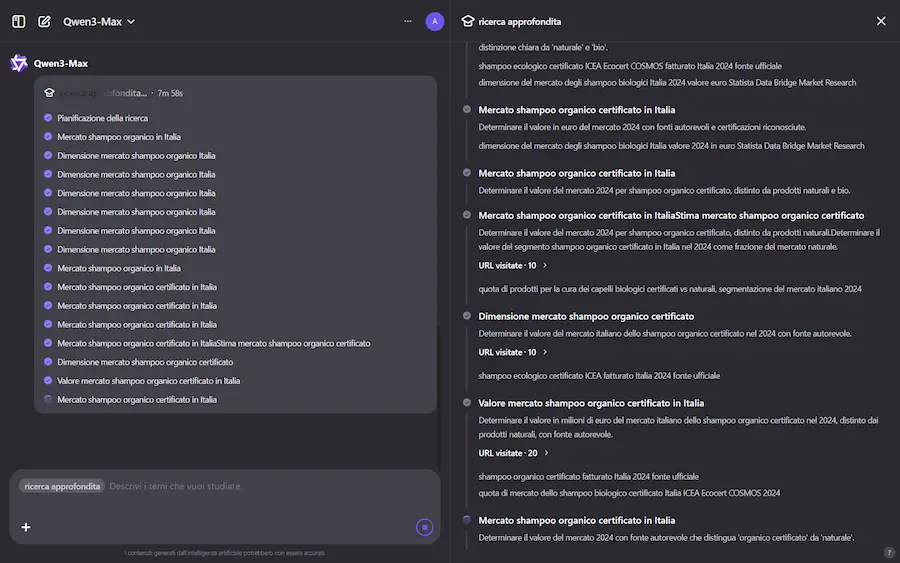Screen dimensions: 900x563
Task: Toggle the sidebar panel icon
Action: coord(18,21)
